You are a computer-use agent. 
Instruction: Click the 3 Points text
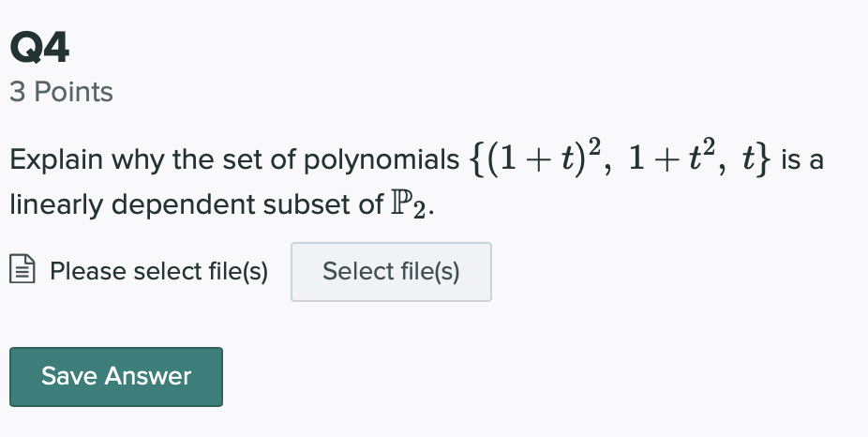[61, 92]
